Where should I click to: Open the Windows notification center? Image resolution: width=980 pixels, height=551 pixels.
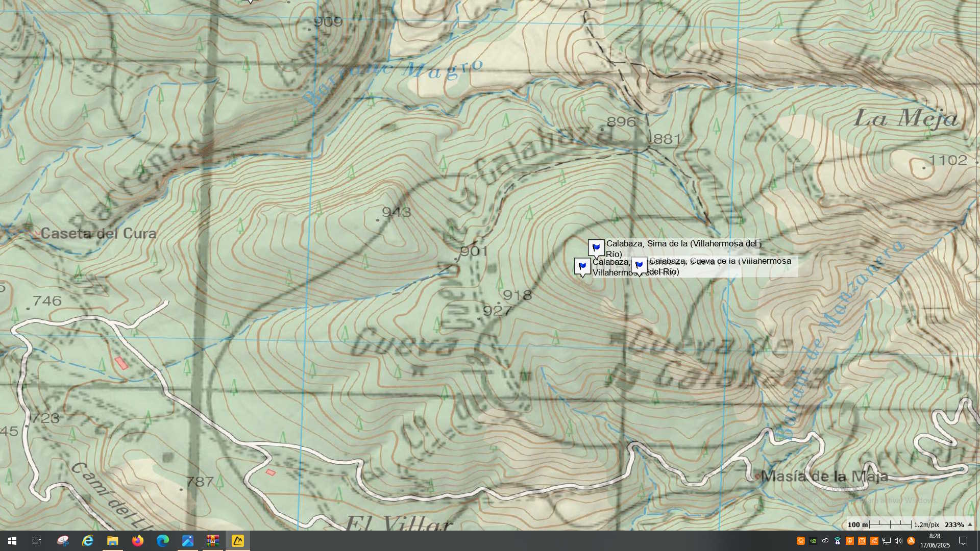point(963,541)
